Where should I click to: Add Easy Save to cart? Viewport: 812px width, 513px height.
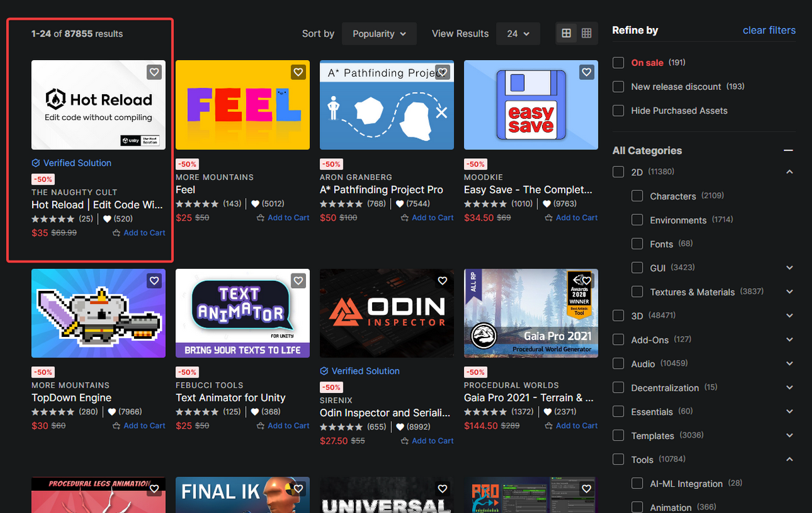click(x=571, y=217)
